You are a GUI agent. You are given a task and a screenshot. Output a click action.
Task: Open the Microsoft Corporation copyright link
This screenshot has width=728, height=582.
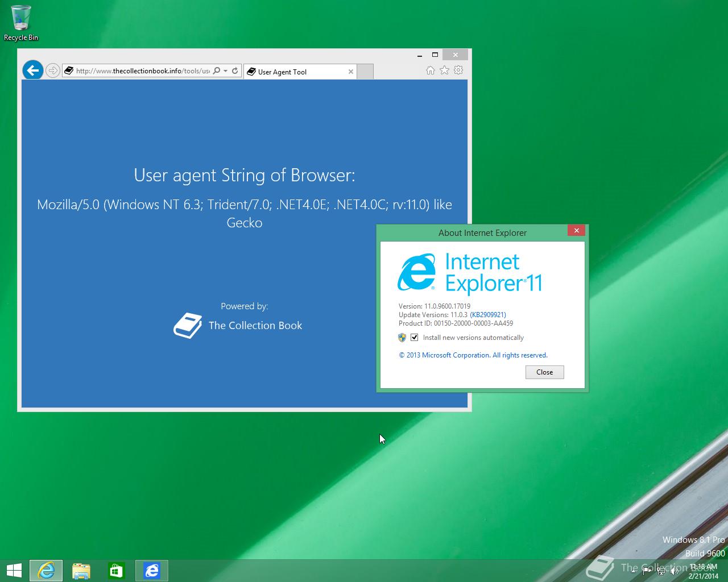point(473,355)
